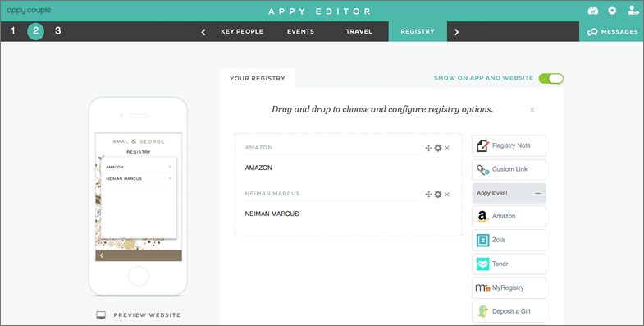Go to previous editor sections arrow
The width and height of the screenshot is (644, 326).
[x=203, y=32]
